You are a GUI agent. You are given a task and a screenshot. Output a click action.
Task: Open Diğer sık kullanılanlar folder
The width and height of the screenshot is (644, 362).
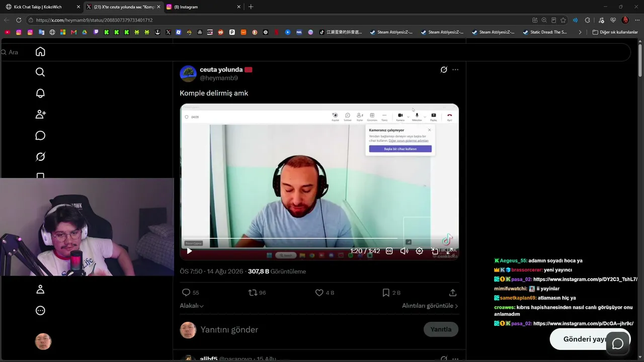click(615, 32)
